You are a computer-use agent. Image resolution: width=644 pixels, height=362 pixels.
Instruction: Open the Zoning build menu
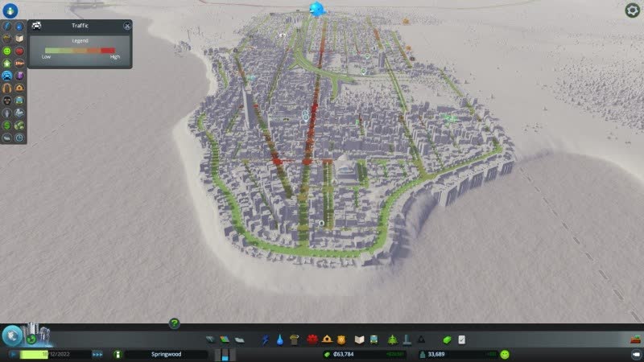pyautogui.click(x=225, y=339)
